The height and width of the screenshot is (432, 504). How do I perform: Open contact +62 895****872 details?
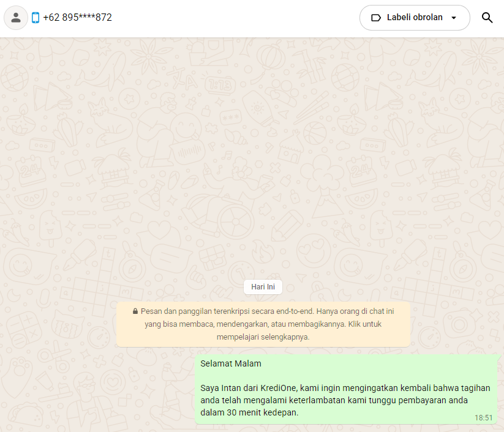[77, 17]
